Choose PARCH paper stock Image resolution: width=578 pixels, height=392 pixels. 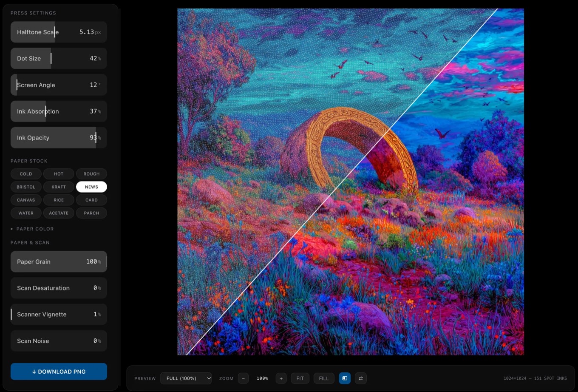[91, 213]
